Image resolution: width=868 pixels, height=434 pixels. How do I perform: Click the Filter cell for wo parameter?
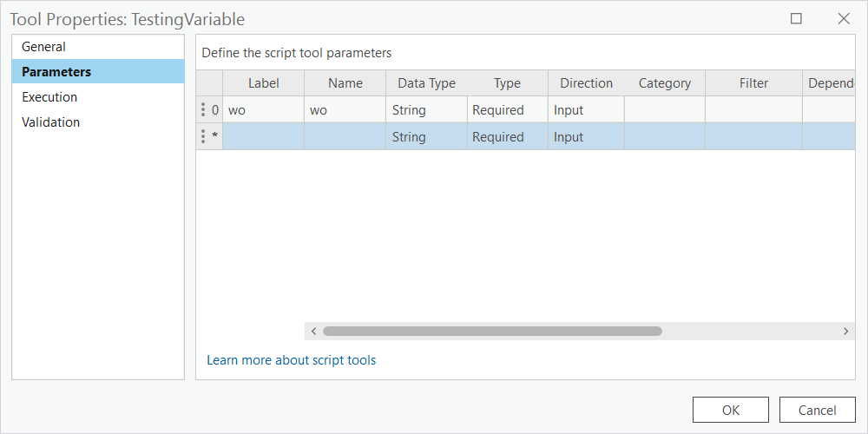point(753,110)
